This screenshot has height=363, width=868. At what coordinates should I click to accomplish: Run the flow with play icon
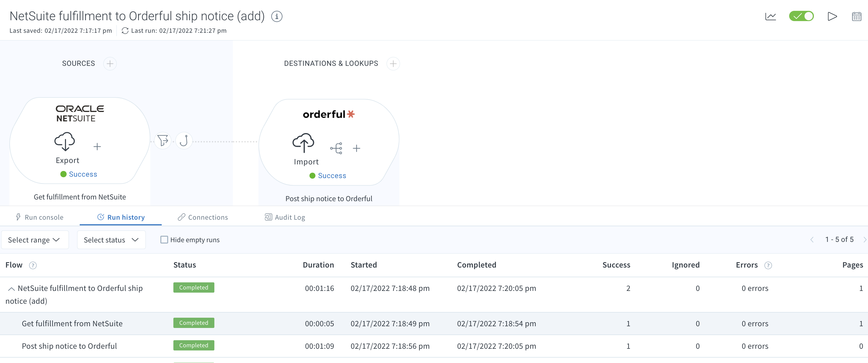(832, 16)
